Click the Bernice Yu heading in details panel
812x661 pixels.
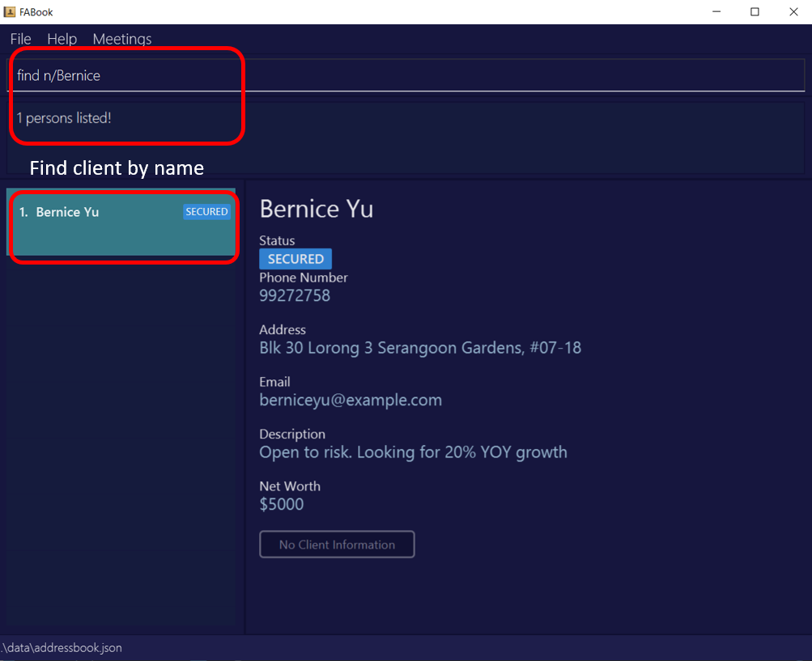(317, 209)
